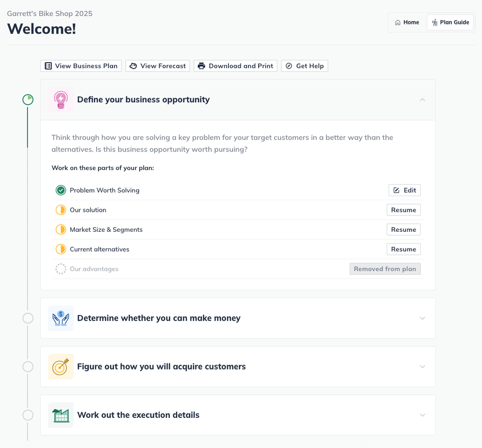The width and height of the screenshot is (482, 448).
Task: Click Removed from plan for Our advantages
Action: pyautogui.click(x=385, y=269)
